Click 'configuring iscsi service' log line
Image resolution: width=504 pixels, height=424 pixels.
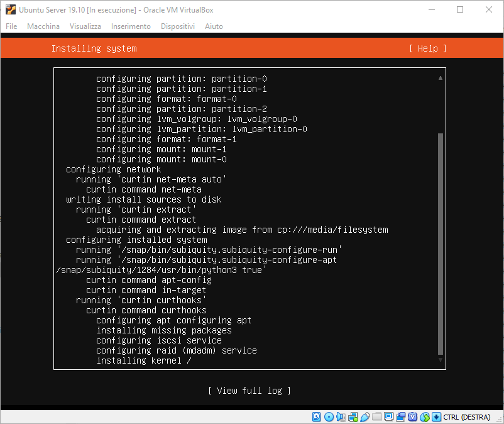tap(159, 340)
